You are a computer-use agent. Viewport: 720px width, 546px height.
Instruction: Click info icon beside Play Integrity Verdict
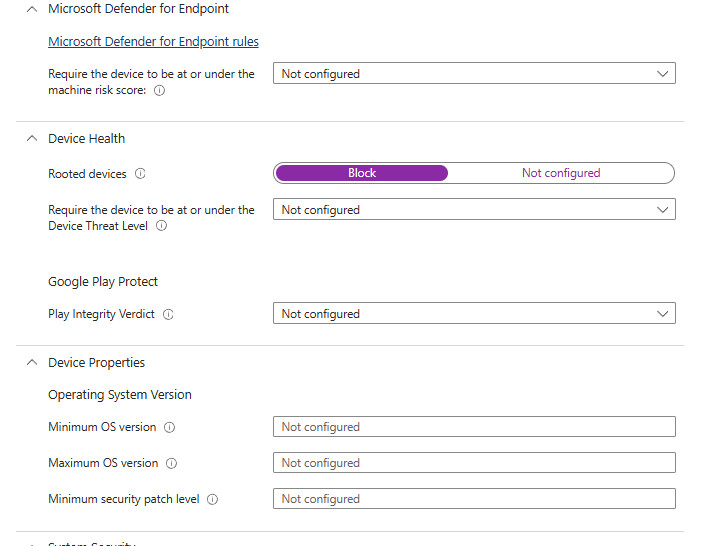[x=168, y=314]
